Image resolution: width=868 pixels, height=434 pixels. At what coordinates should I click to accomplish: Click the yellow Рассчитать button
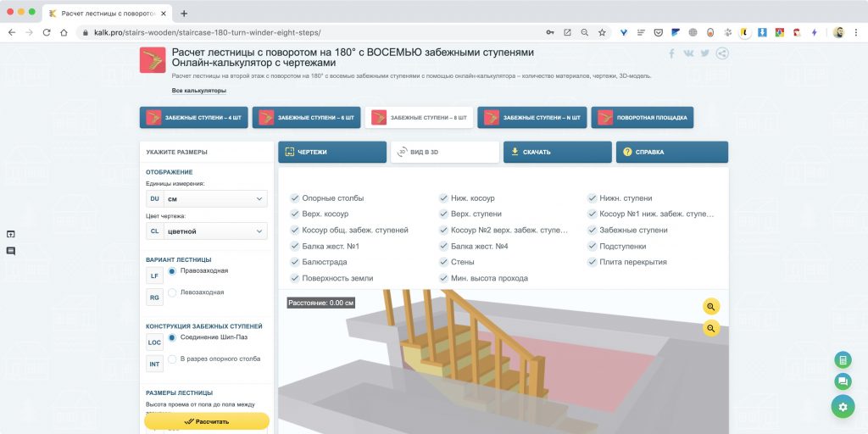(207, 421)
